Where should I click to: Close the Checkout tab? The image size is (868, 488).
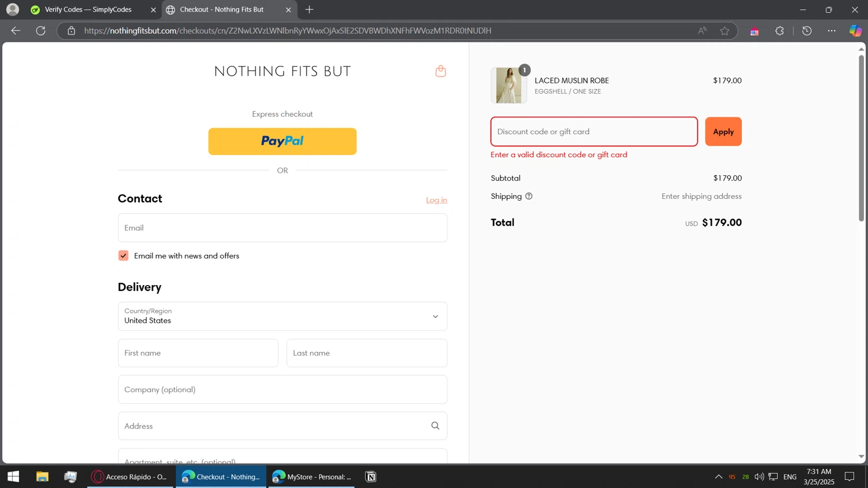288,10
